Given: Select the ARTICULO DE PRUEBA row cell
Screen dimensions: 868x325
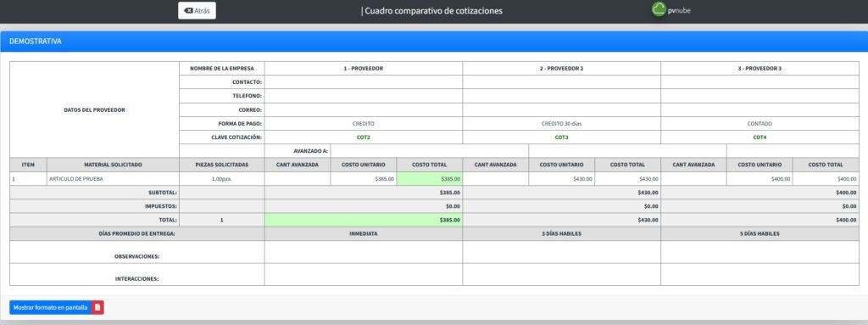Looking at the screenshot, I should (x=113, y=178).
